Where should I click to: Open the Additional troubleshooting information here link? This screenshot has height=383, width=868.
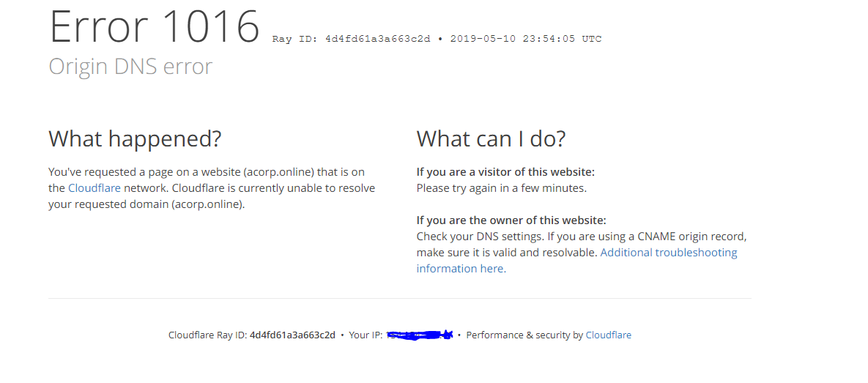coord(668,253)
